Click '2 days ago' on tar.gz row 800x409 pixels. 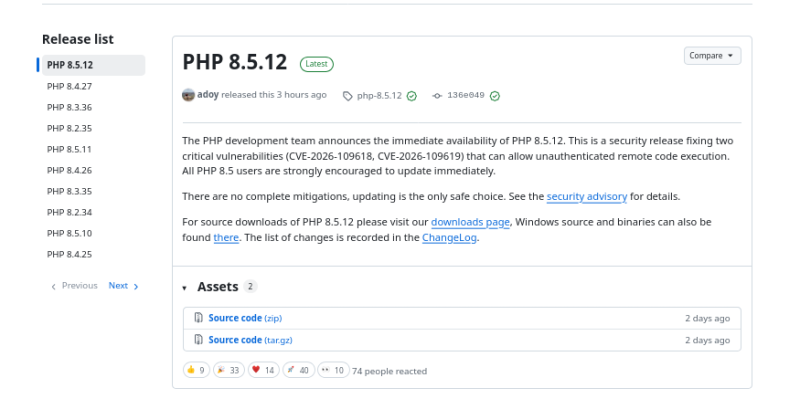coord(707,340)
